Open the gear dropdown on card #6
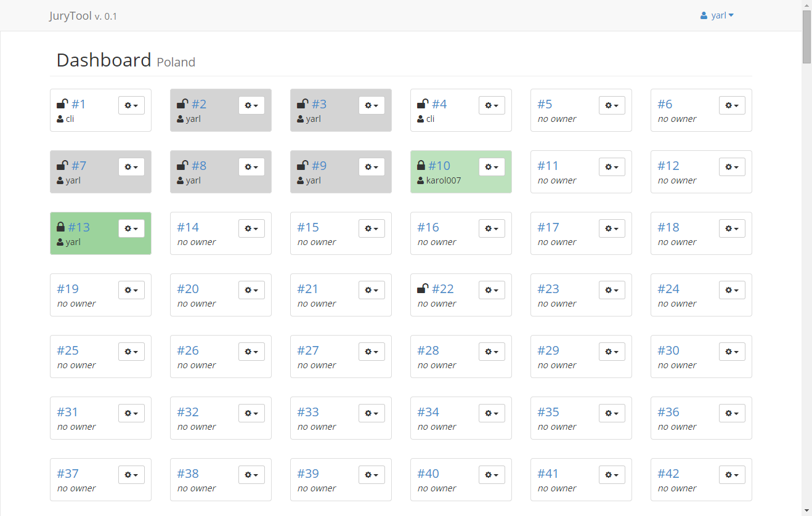 coord(732,105)
